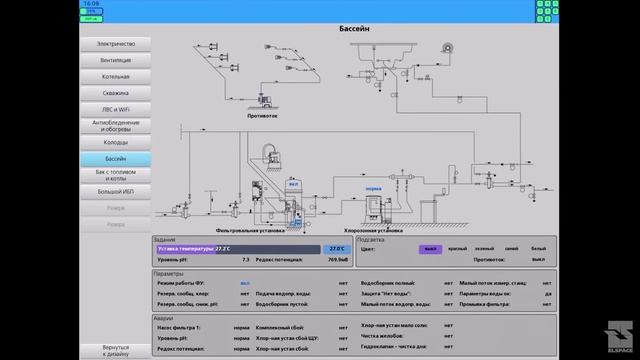The image size is (640, 360).
Task: Toggle Режим работы ФУ вкл state
Action: click(245, 283)
